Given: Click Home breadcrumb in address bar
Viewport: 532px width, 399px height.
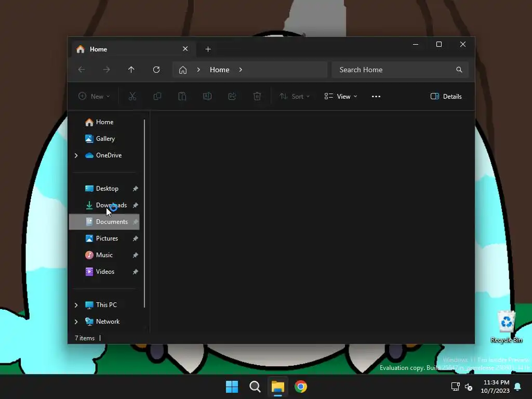Looking at the screenshot, I should pos(220,70).
